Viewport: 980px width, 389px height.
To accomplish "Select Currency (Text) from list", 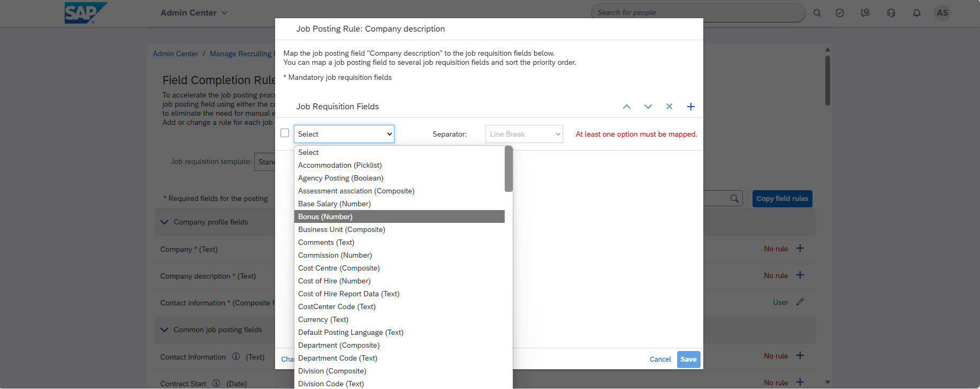I will [x=399, y=319].
